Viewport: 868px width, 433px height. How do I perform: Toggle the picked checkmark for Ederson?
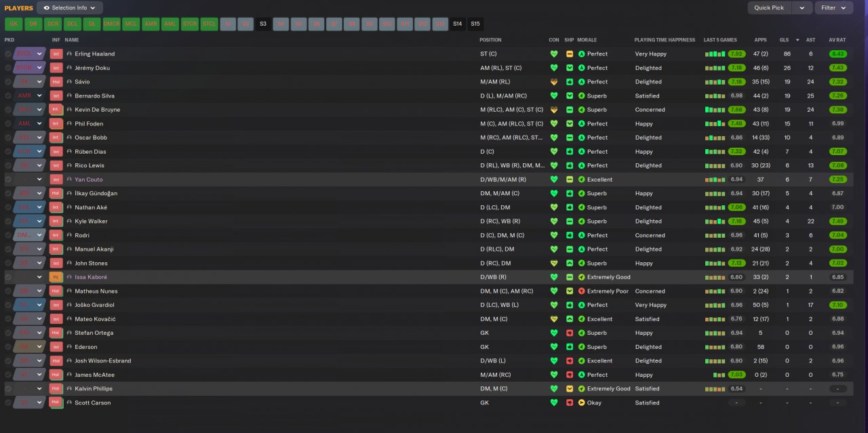click(8, 347)
